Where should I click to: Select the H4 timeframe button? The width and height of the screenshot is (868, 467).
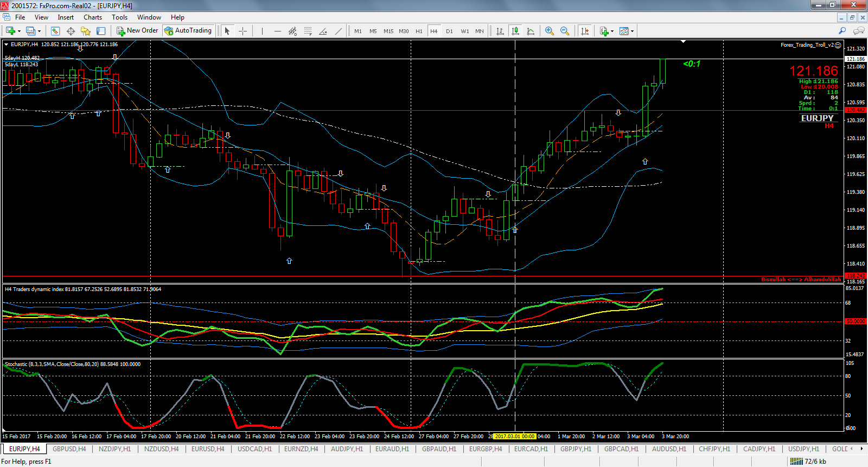point(434,31)
